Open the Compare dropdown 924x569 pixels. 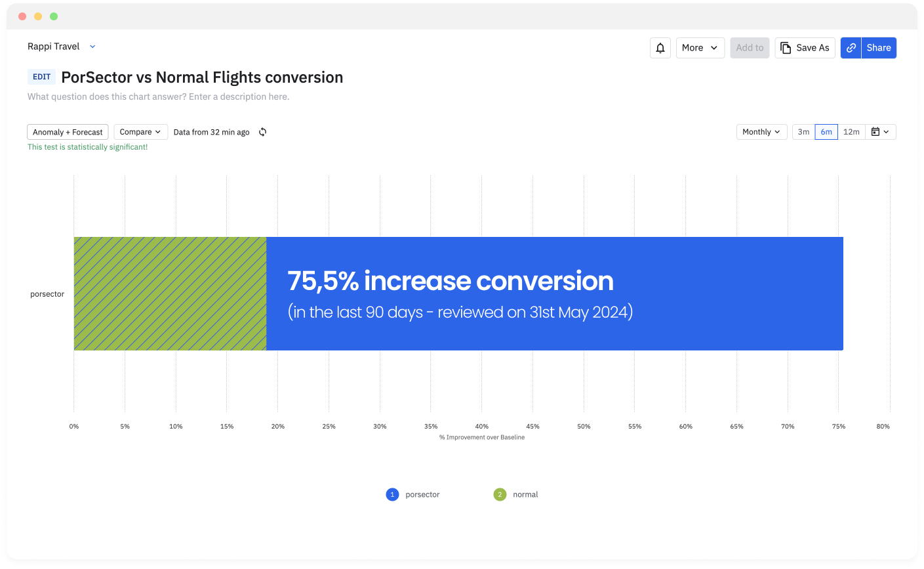140,132
